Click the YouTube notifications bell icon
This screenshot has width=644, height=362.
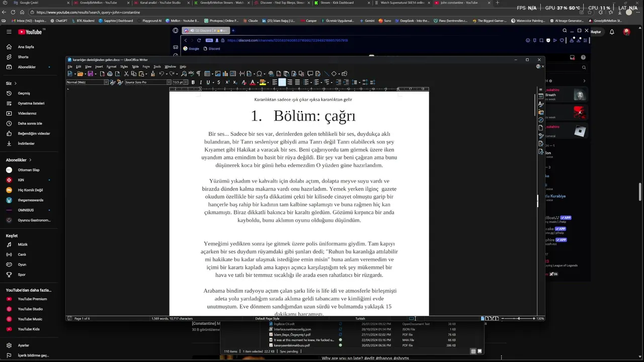pos(612,32)
